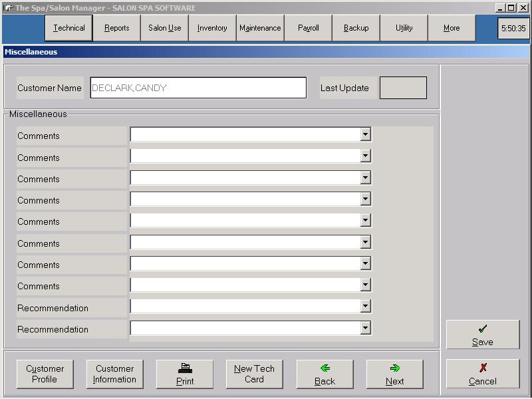Open the Technical menu
The width and height of the screenshot is (532, 399).
coord(69,28)
